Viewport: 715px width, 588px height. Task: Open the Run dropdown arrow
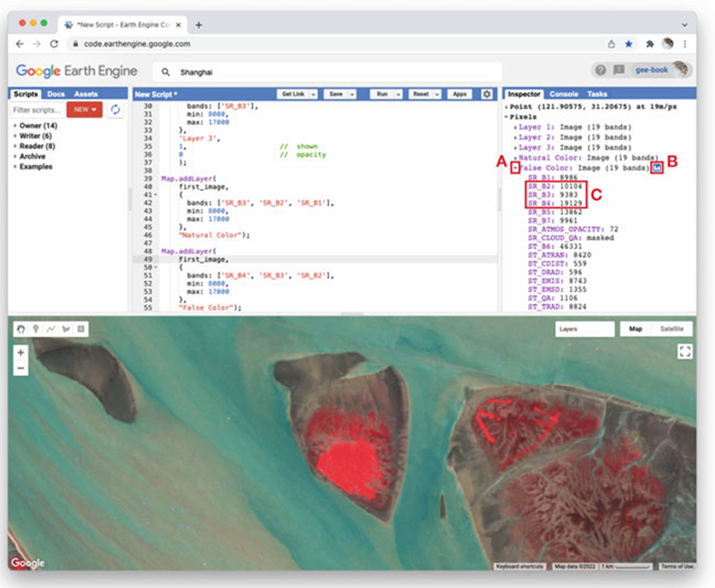click(398, 94)
